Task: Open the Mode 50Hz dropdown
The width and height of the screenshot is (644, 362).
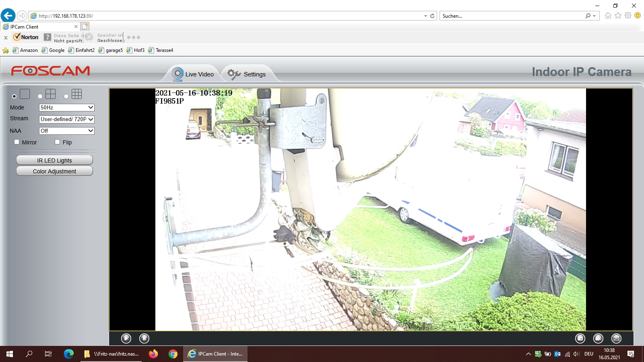Action: click(x=66, y=107)
